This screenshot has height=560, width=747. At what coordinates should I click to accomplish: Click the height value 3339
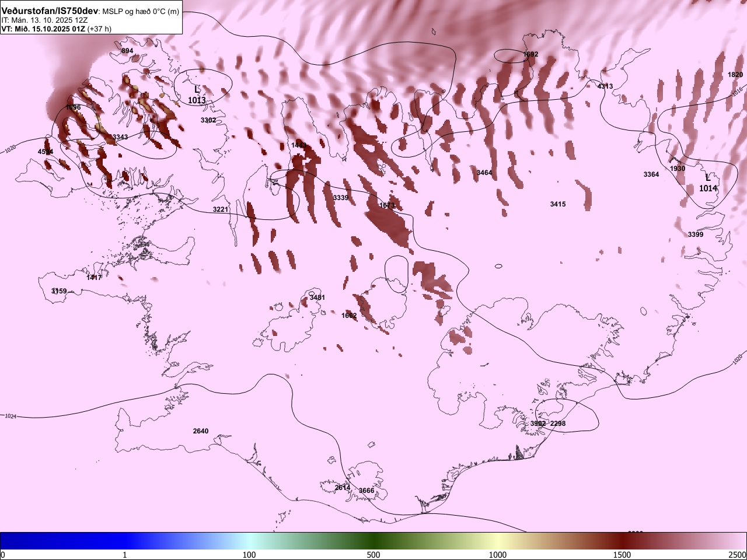[x=341, y=198]
